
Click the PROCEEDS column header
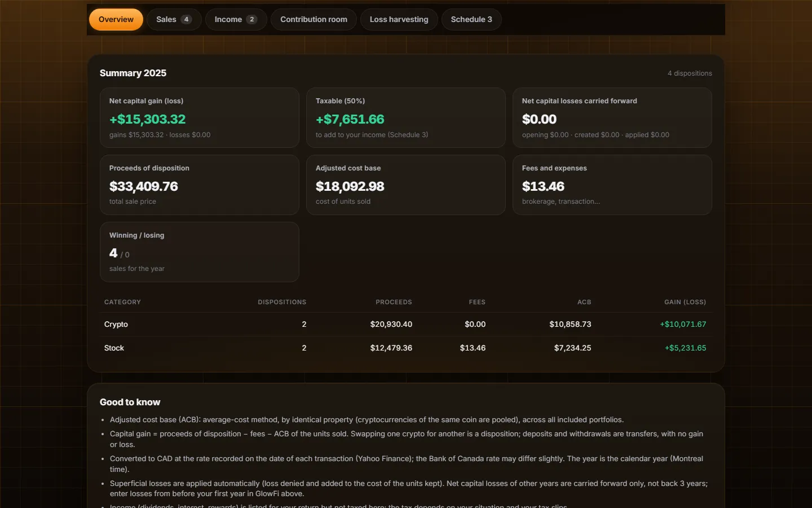click(x=394, y=302)
